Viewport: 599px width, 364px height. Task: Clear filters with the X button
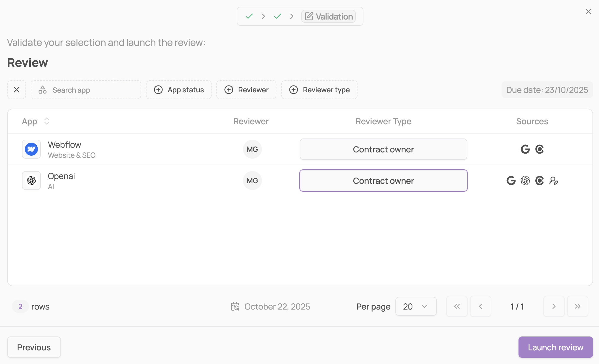(x=17, y=90)
